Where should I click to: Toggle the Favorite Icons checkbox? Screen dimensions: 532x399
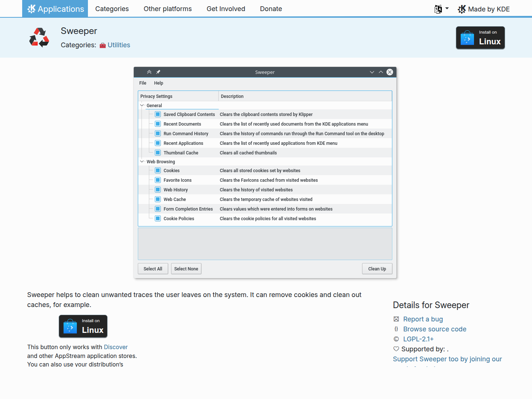click(x=158, y=180)
